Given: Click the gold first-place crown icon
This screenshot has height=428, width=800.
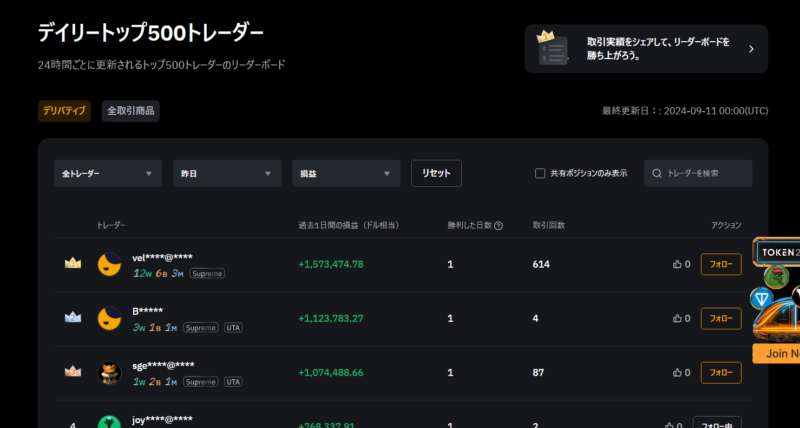Looking at the screenshot, I should coord(73,264).
